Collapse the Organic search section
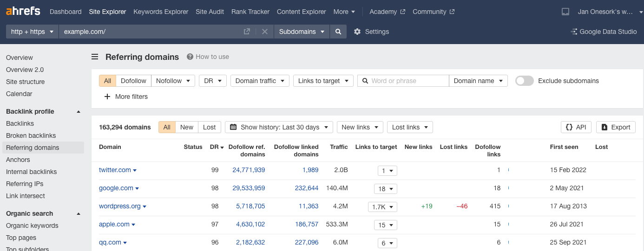 click(x=79, y=213)
